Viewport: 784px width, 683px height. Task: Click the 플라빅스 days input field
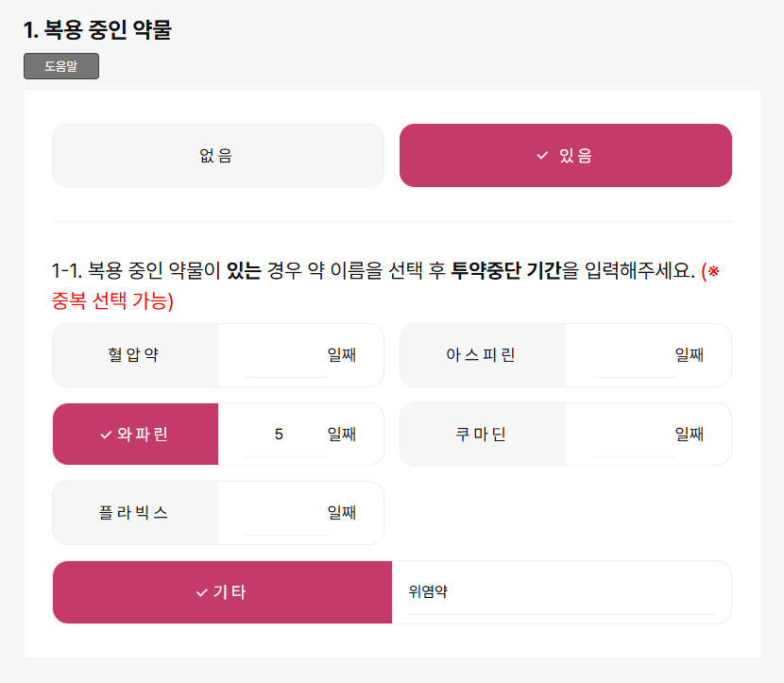point(285,514)
